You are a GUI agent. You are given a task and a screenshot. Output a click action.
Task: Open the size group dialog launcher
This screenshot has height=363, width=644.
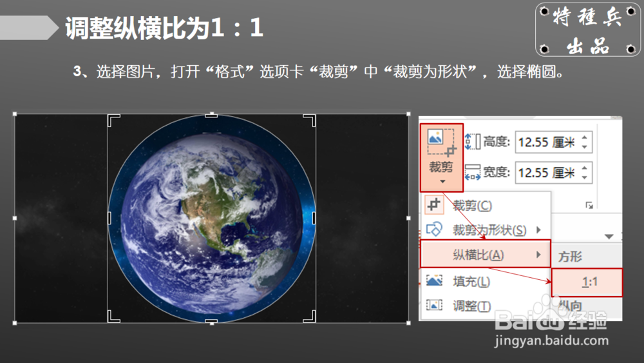click(x=589, y=205)
